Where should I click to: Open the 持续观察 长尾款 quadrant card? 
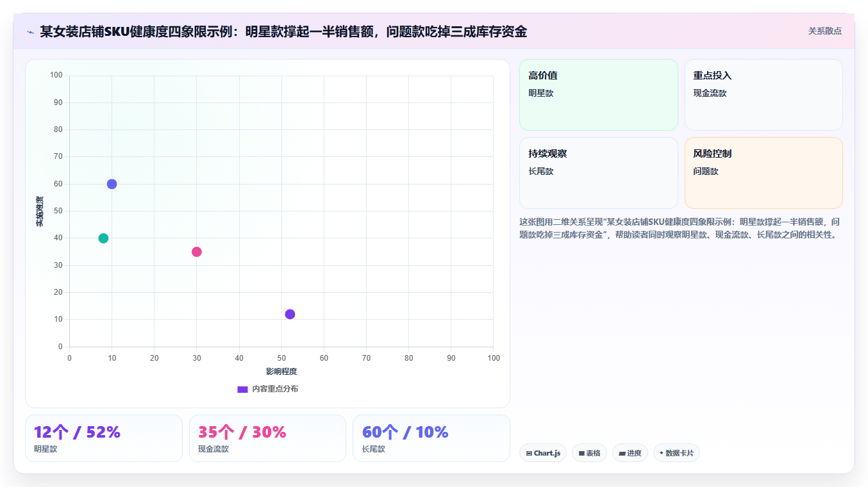599,173
